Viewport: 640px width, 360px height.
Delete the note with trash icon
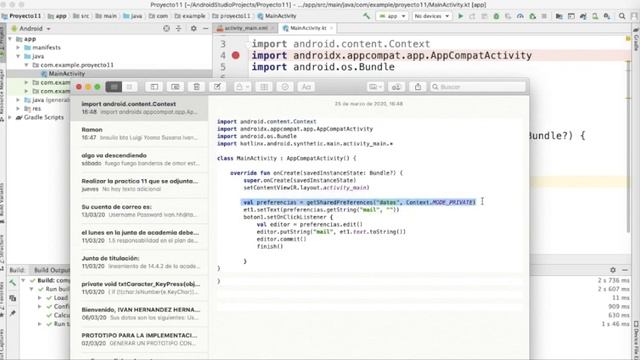click(196, 87)
